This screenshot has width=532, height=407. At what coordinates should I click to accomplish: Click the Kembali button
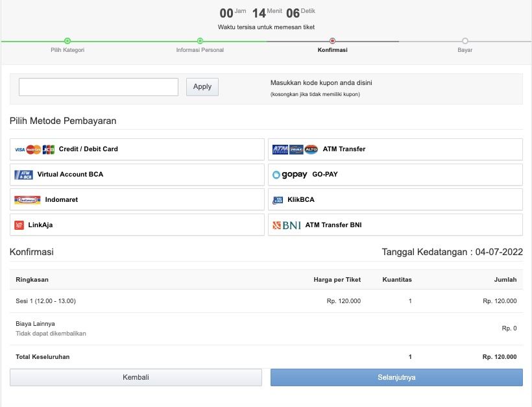(136, 377)
